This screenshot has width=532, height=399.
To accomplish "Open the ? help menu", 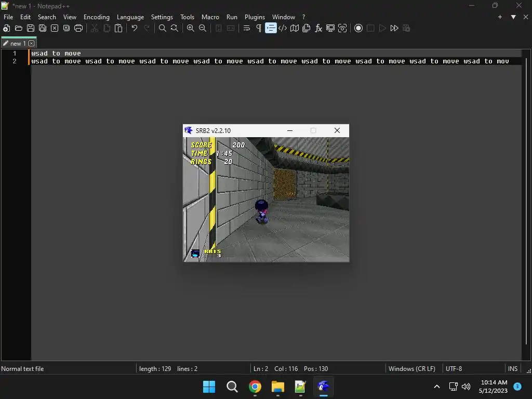I will (303, 17).
